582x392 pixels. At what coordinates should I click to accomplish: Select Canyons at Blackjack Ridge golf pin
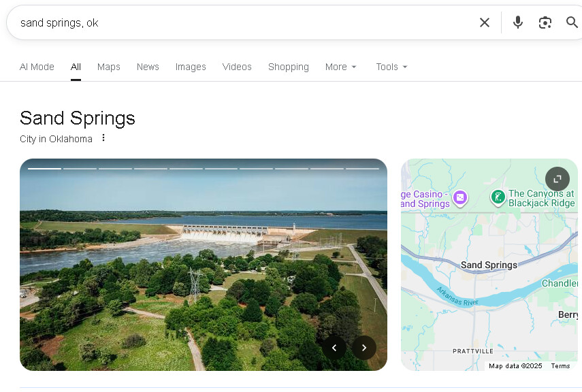click(498, 197)
